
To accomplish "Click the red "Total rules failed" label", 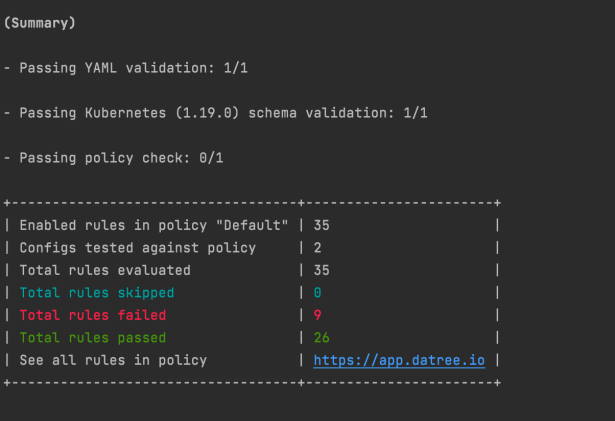I will point(93,315).
